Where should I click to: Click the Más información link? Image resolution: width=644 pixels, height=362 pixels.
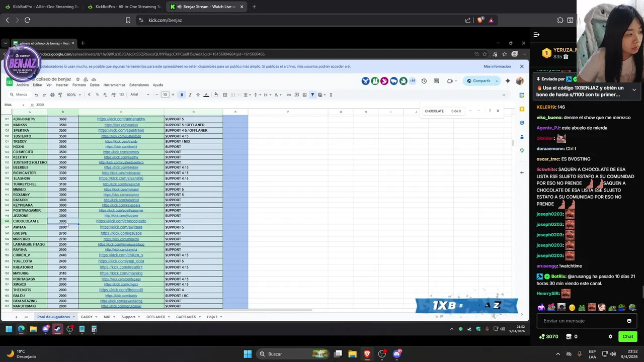tap(497, 66)
